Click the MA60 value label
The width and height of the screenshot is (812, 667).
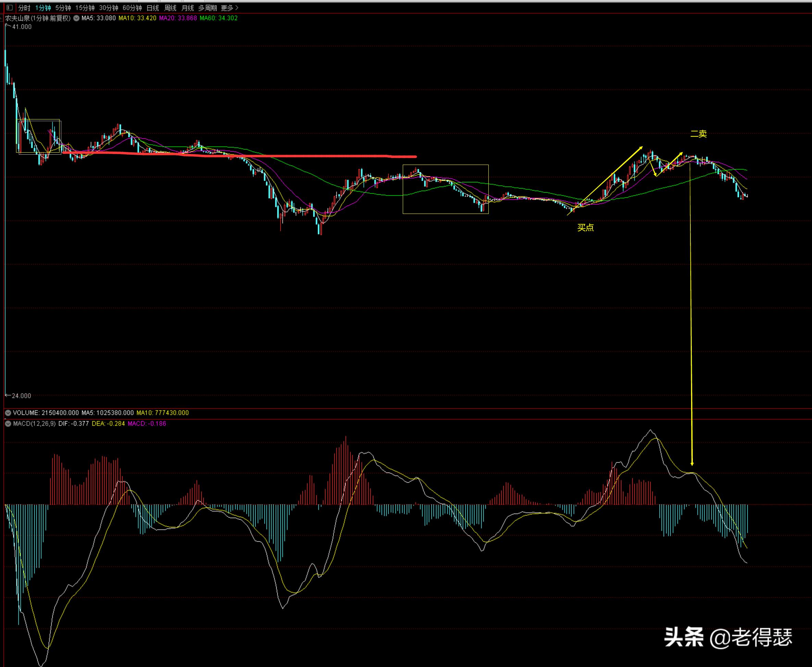(x=218, y=18)
